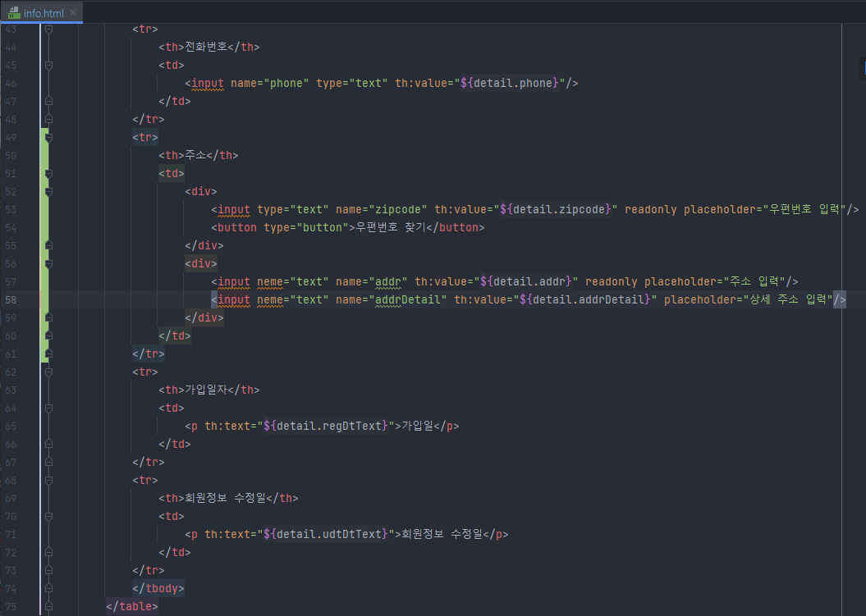866x616 pixels.
Task: Click the "addr" name value on line 57
Action: coord(387,282)
